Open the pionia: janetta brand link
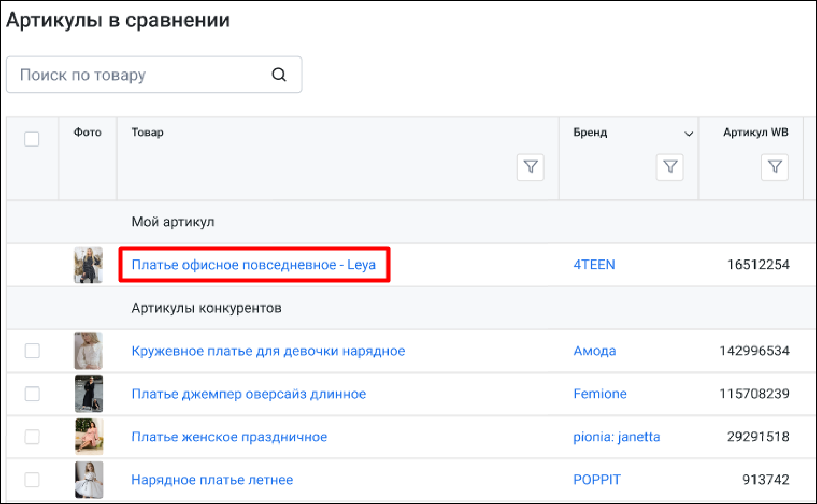 616,437
